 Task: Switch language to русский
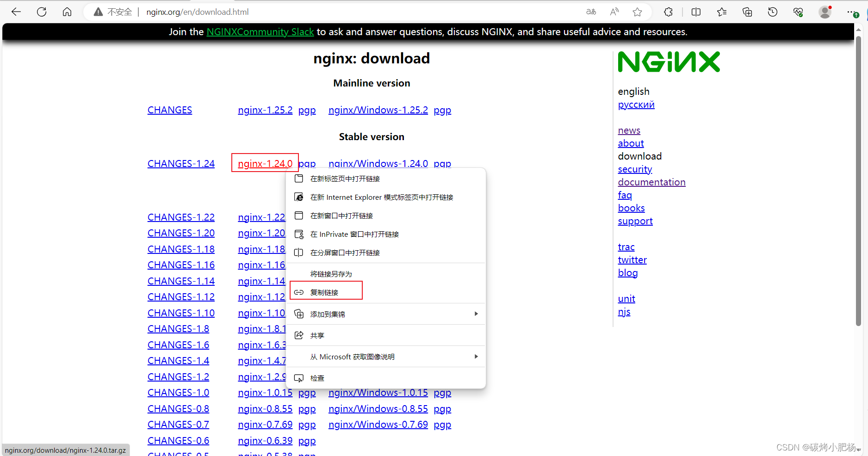tap(636, 105)
